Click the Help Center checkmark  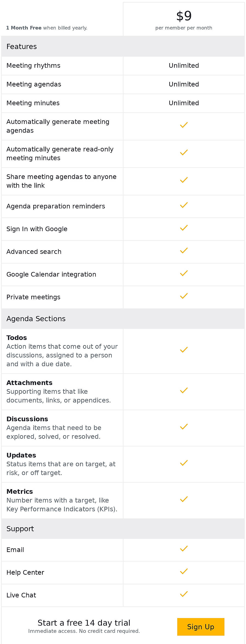[x=184, y=571]
